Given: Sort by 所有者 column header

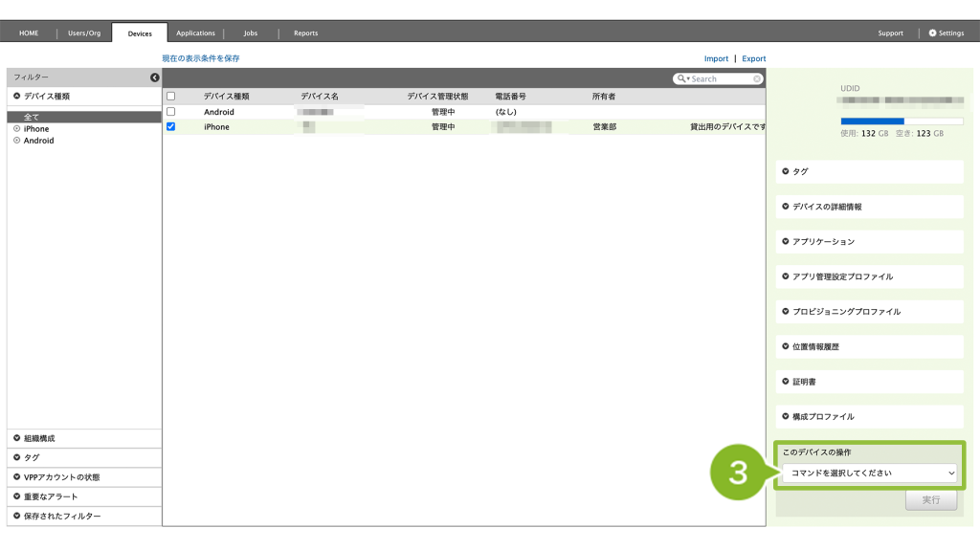Looking at the screenshot, I should (604, 97).
